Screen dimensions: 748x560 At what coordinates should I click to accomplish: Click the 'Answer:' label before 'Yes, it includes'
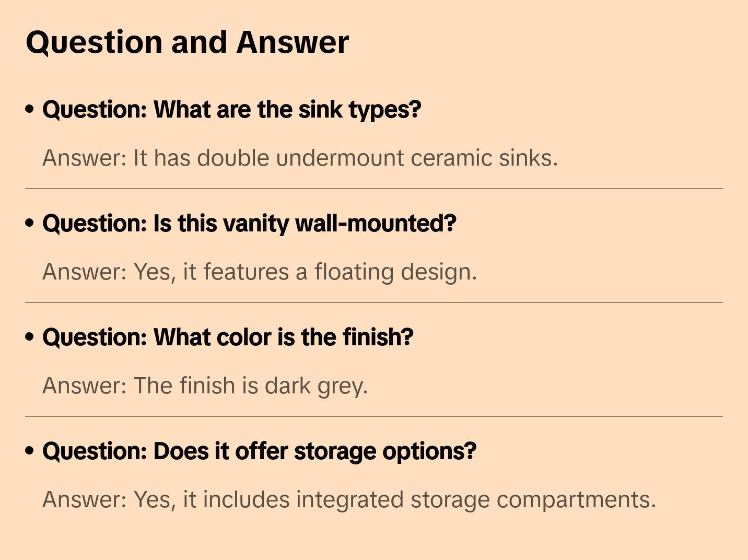(85, 500)
